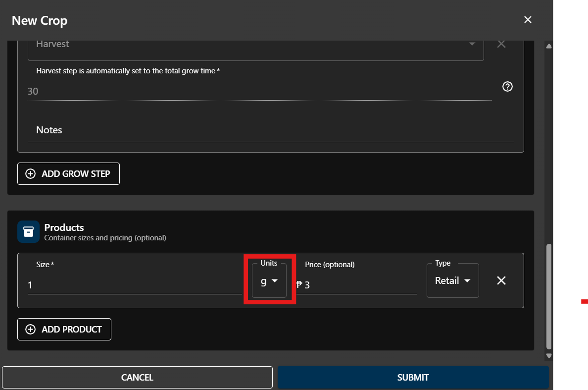Click the dialog vertical scrollbar thumb

(549, 296)
